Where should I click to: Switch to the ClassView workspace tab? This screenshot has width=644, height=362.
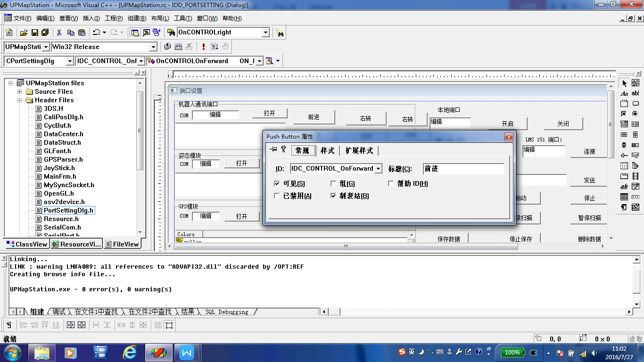27,244
